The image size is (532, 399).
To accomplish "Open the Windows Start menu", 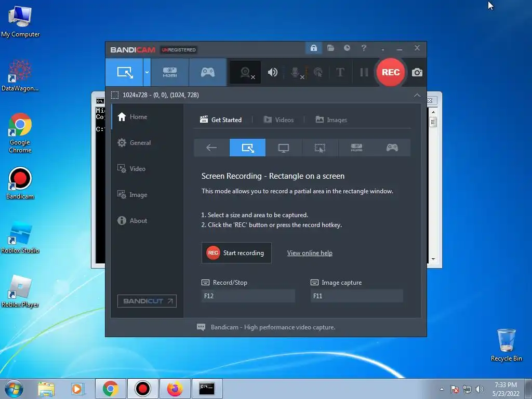I will [14, 389].
